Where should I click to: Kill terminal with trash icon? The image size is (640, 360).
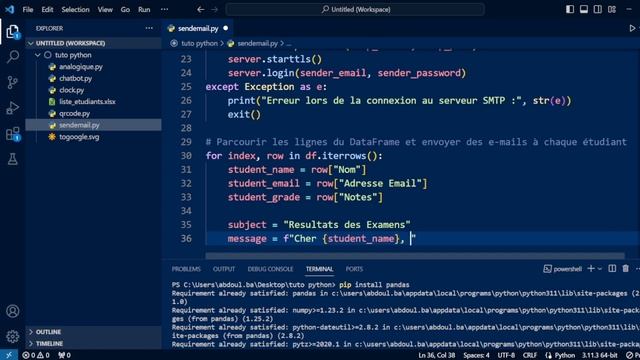point(625,269)
